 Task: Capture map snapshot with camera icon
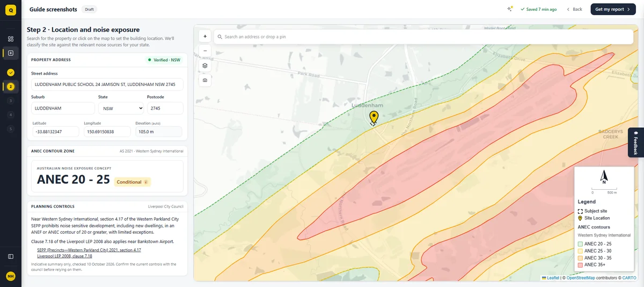[205, 80]
